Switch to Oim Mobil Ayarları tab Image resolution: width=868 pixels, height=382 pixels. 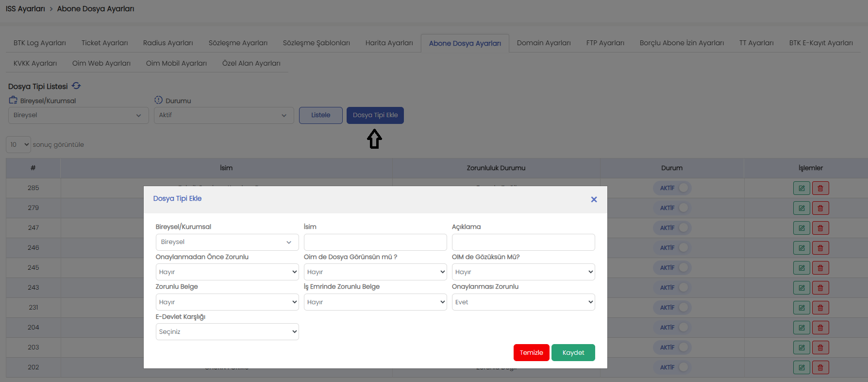(x=177, y=63)
